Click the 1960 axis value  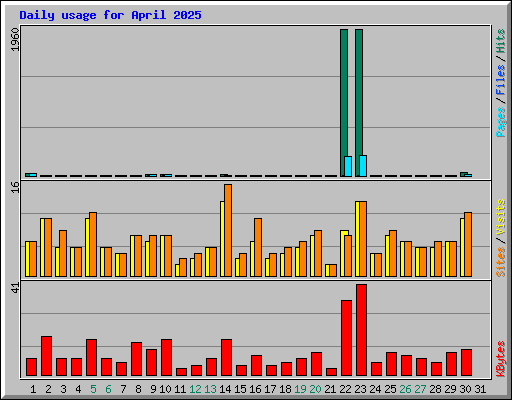15,40
